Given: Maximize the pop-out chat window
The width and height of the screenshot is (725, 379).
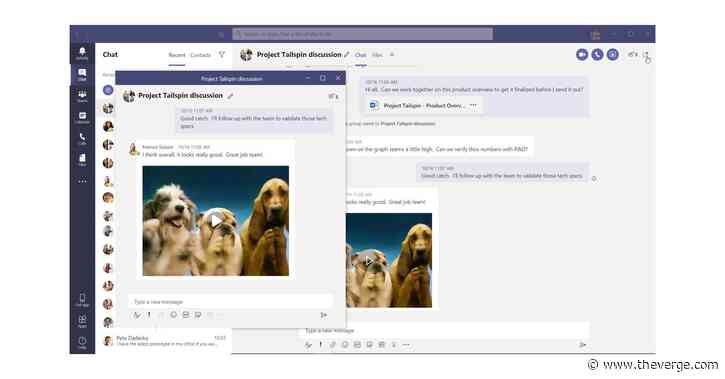Looking at the screenshot, I should [323, 78].
